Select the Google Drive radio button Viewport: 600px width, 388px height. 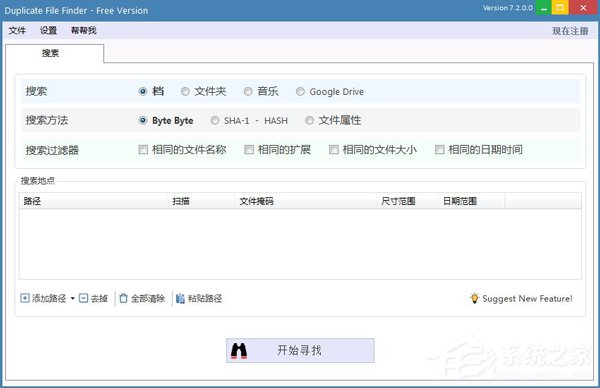300,91
